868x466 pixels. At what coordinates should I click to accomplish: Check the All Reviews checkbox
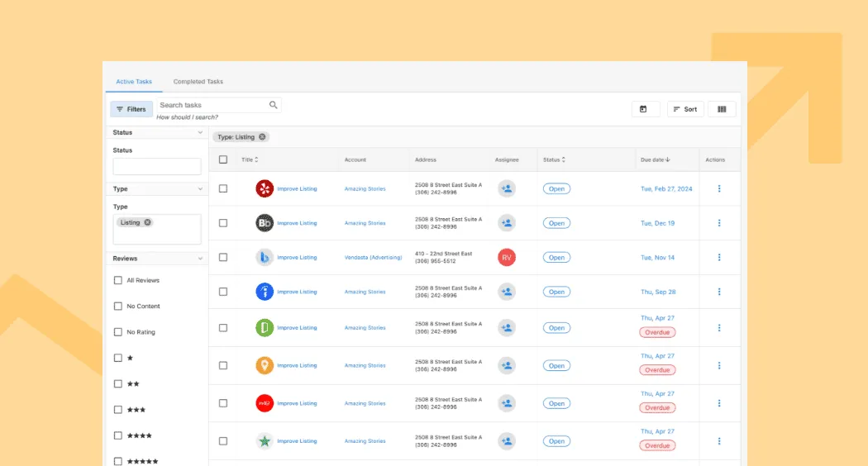click(x=117, y=280)
